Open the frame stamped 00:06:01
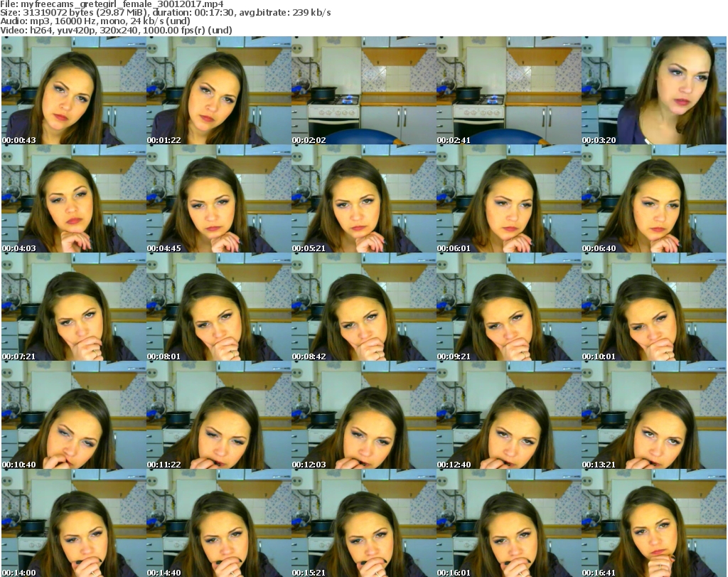 [x=508, y=198]
